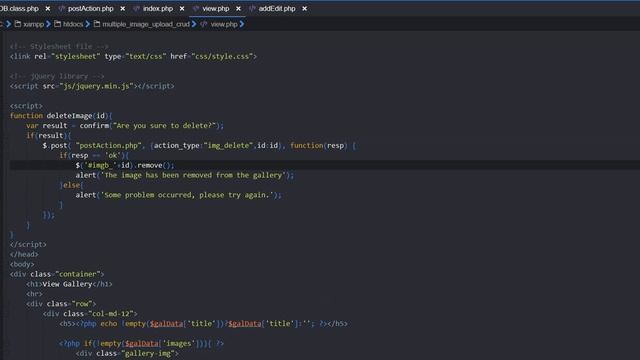Viewport: 640px width, 360px height.
Task: Click the jQuery library comment
Action: (x=57, y=76)
